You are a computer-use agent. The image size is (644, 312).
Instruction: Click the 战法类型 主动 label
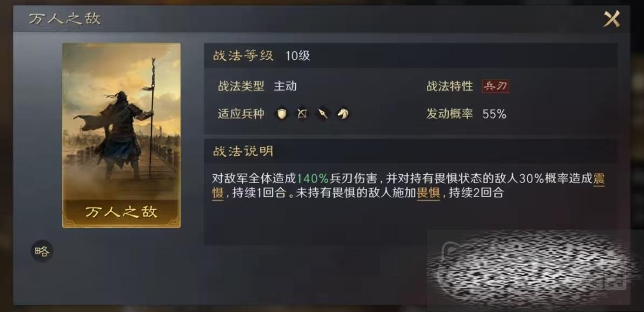(257, 87)
